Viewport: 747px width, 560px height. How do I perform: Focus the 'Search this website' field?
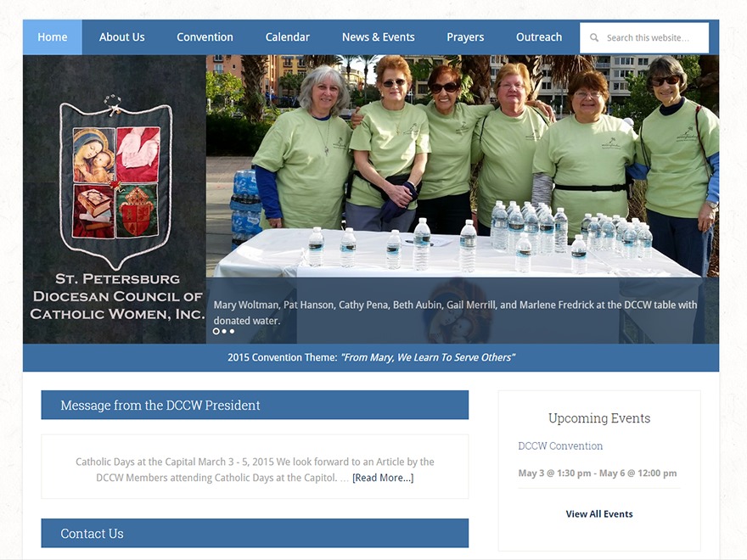pos(644,37)
